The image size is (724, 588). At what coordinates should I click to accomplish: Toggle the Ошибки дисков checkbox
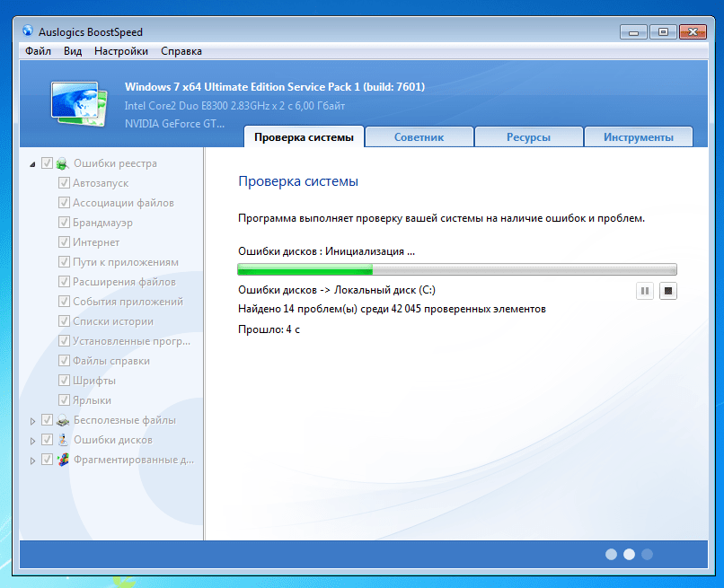[x=47, y=439]
